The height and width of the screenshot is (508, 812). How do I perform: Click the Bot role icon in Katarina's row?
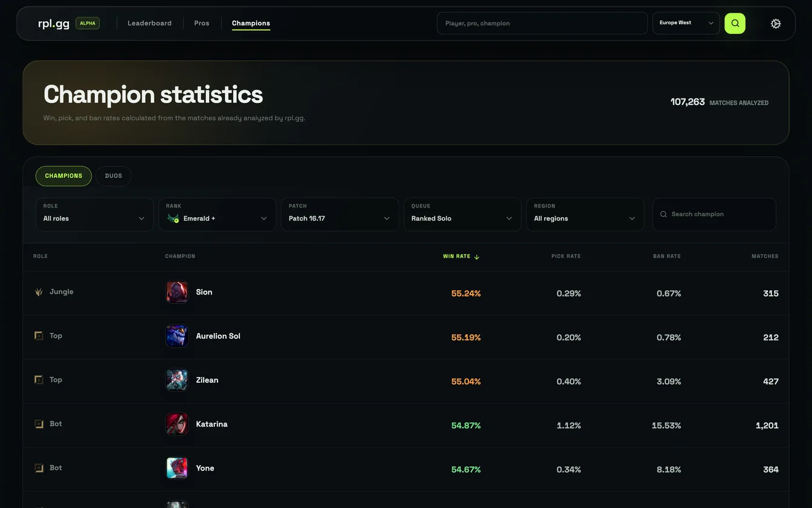(39, 424)
